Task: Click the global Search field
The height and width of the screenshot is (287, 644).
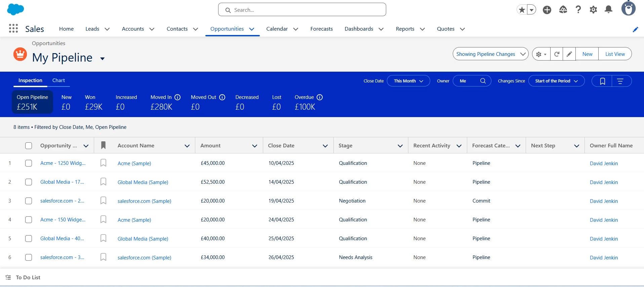Action: pyautogui.click(x=302, y=10)
